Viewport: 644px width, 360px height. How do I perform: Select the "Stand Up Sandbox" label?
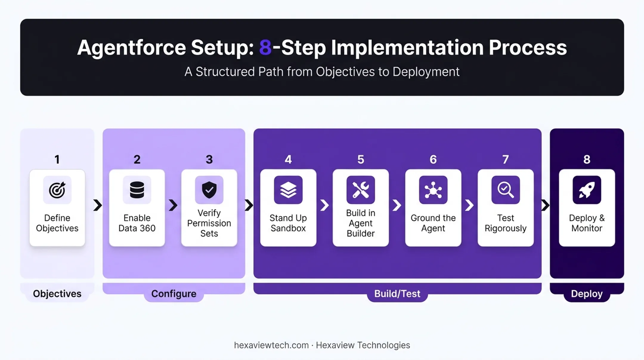coord(288,223)
